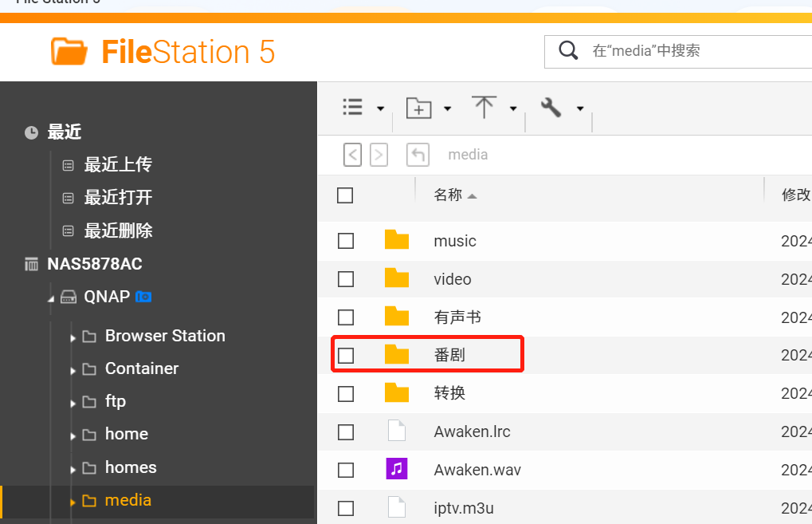Click the list icon next to 最近删除
Viewport: 812px width, 524px height.
coord(68,231)
